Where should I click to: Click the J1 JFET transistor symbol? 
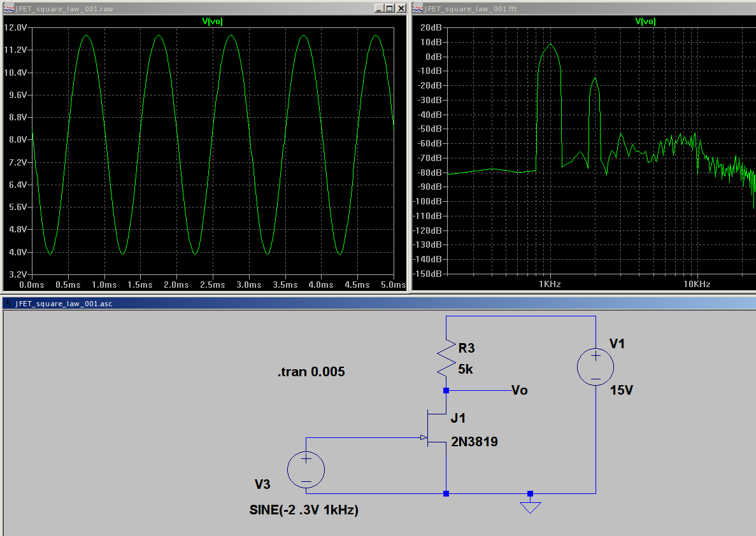click(x=435, y=428)
